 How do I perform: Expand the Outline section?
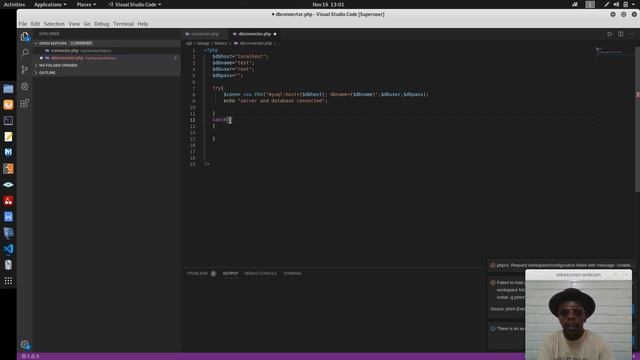coord(107,73)
